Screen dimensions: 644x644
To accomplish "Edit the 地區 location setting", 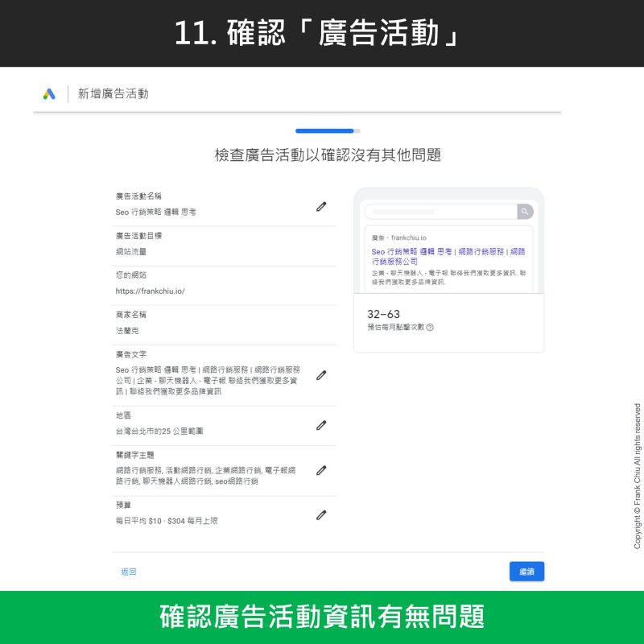I will [x=321, y=425].
